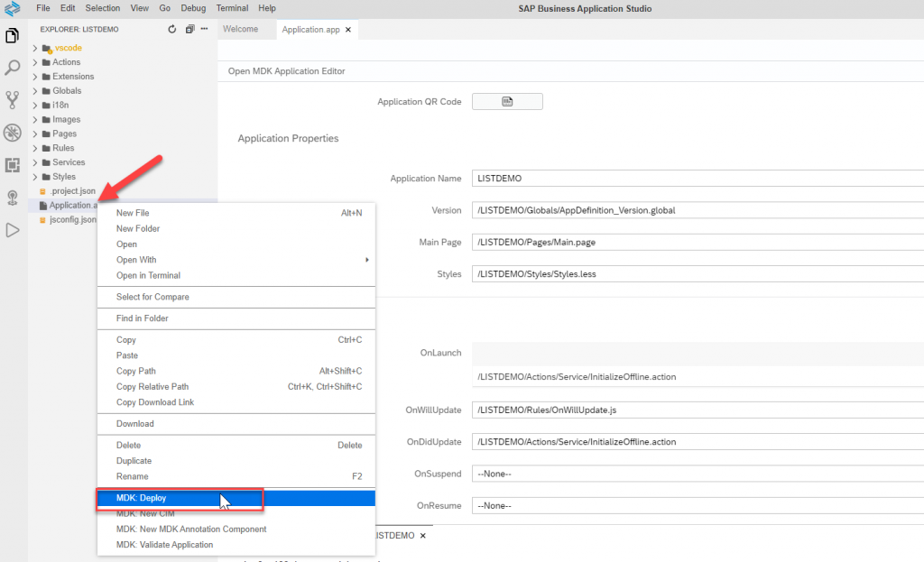Open the OnResume --None-- dropdown

pyautogui.click(x=698, y=505)
